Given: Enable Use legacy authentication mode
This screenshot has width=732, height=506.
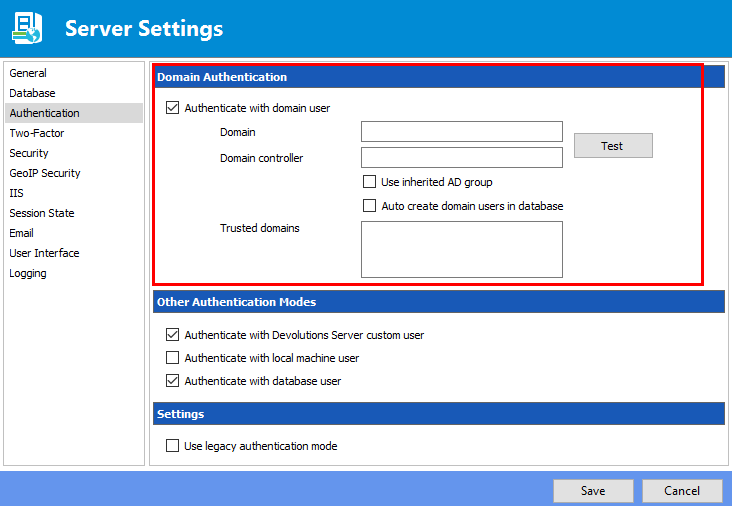Looking at the screenshot, I should point(173,445).
